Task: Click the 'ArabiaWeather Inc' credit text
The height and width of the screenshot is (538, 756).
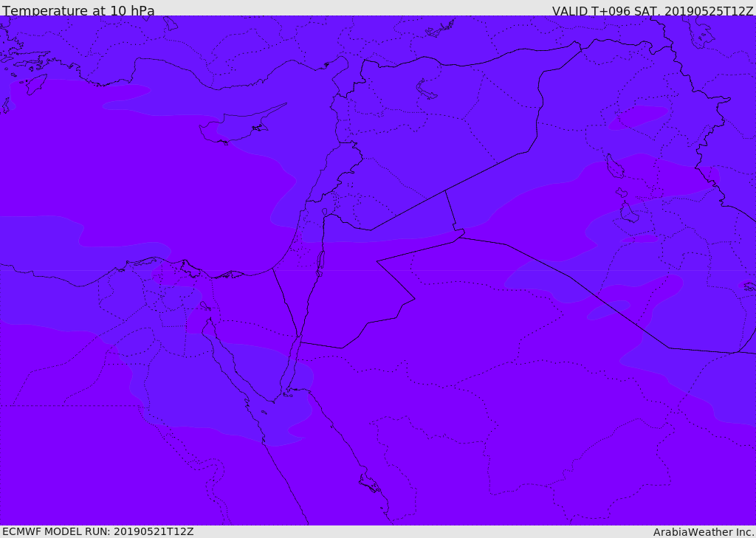Action: coord(703,532)
